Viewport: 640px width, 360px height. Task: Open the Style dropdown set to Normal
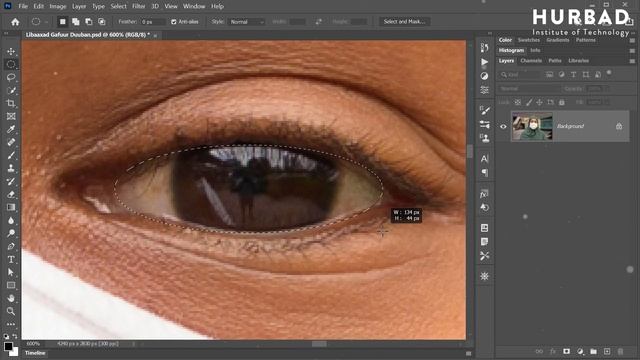click(247, 22)
